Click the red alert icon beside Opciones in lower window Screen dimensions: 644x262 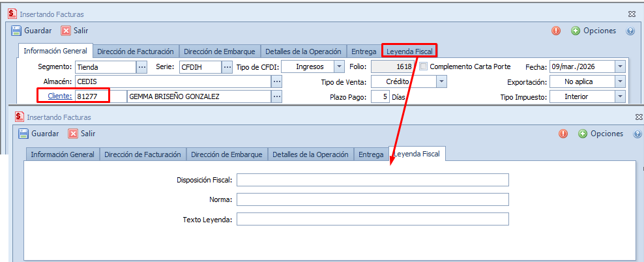563,134
